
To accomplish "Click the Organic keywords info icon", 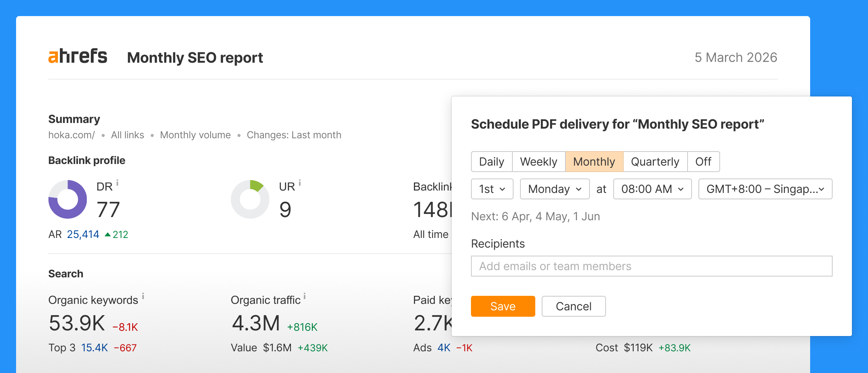I will [143, 296].
